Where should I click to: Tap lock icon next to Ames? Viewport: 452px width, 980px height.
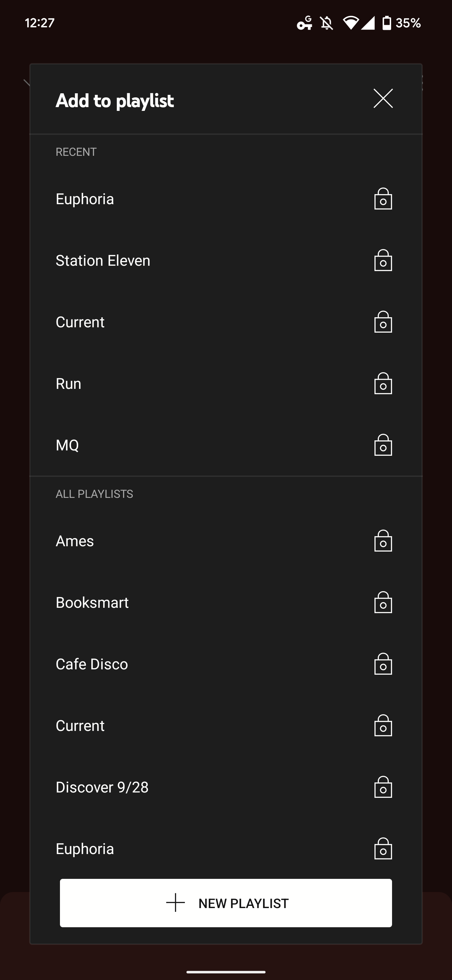coord(383,541)
